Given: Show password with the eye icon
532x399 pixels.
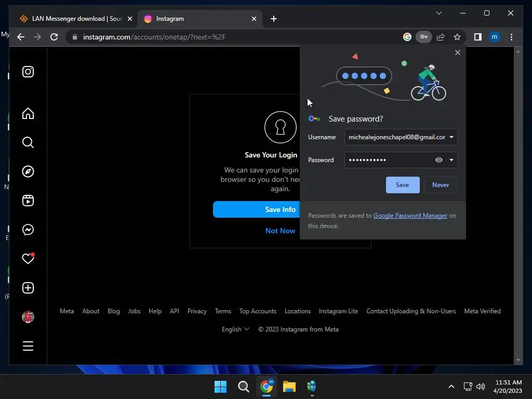Looking at the screenshot, I should pyautogui.click(x=438, y=160).
